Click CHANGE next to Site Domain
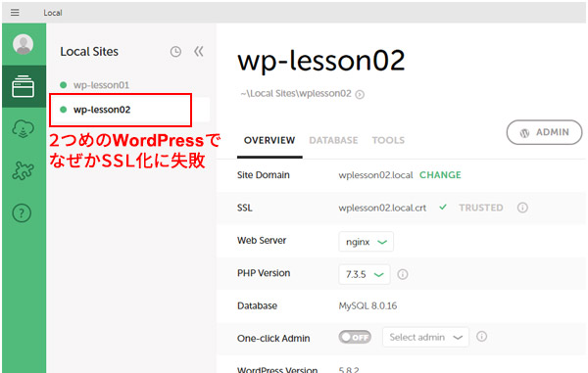 pyautogui.click(x=440, y=175)
